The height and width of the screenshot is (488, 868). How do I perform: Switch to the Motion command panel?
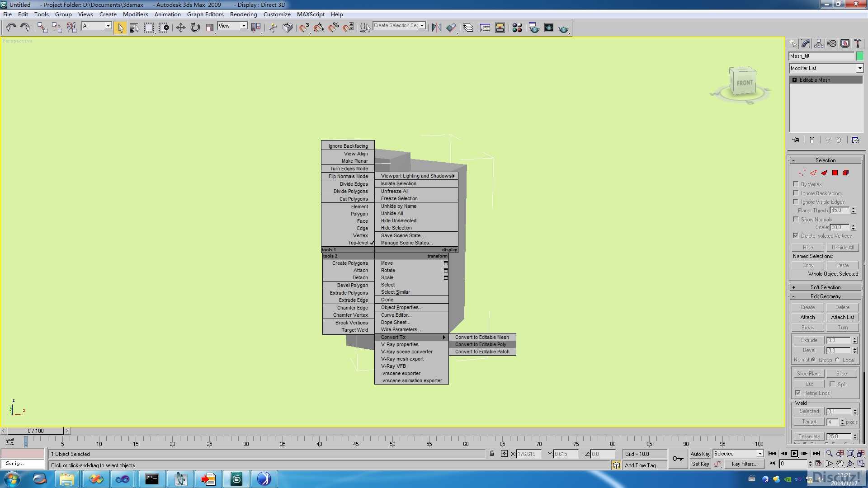[x=832, y=43]
